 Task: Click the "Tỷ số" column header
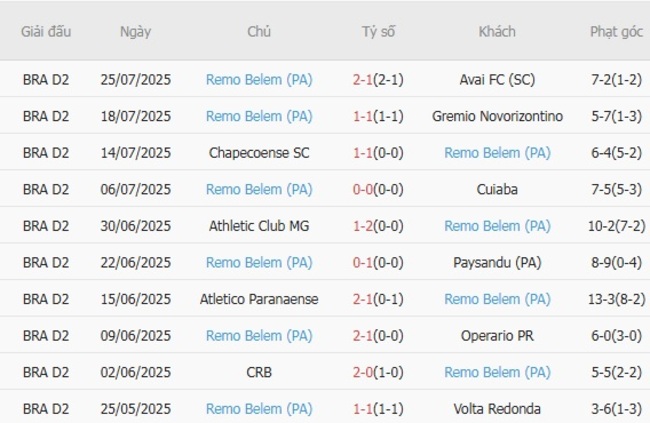(x=378, y=32)
